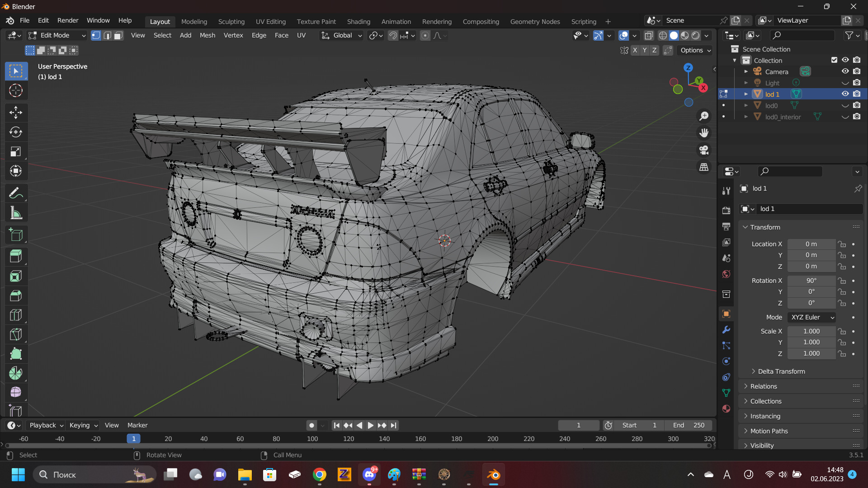868x488 pixels.
Task: Activate the Knife tool
Action: (x=16, y=334)
